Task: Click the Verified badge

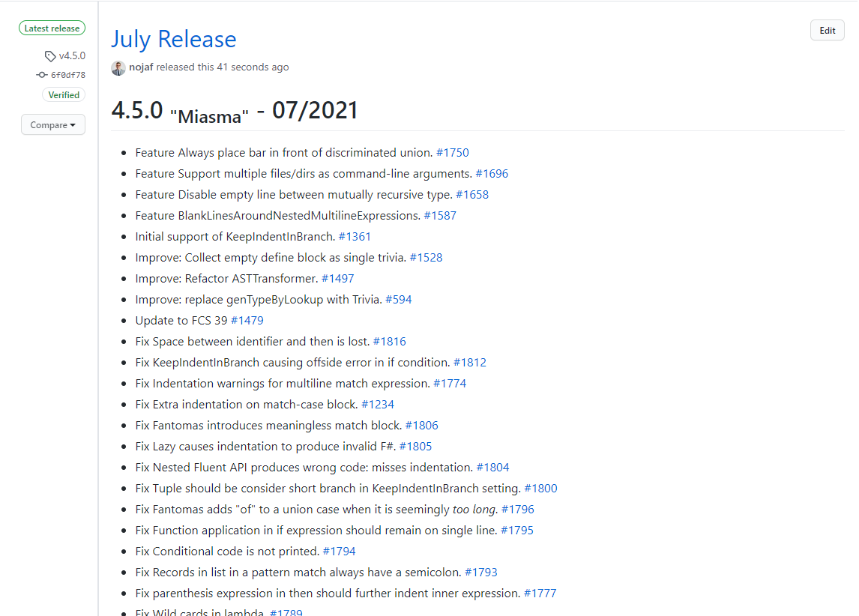Action: 64,94
